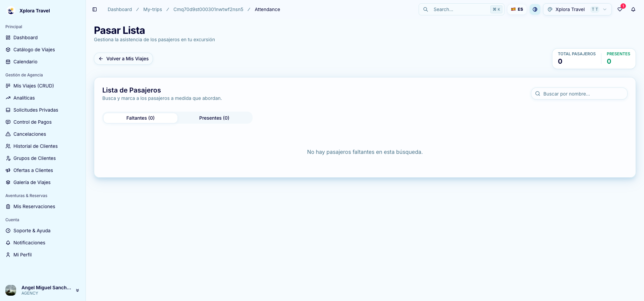Click the Dashboard sidebar icon
The width and height of the screenshot is (644, 301).
pyautogui.click(x=8, y=38)
